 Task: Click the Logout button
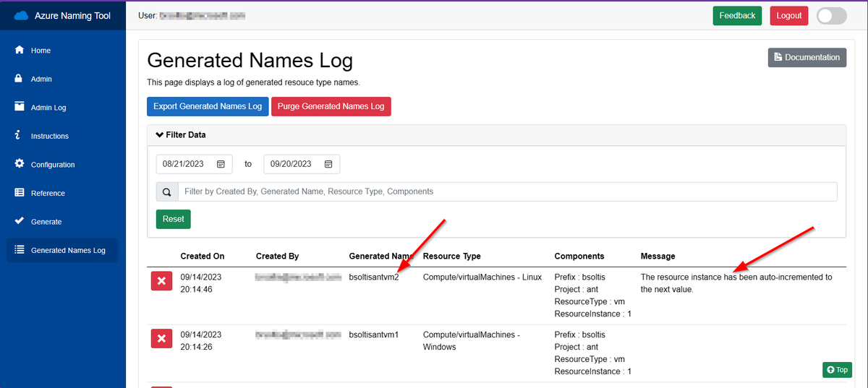[x=789, y=16]
